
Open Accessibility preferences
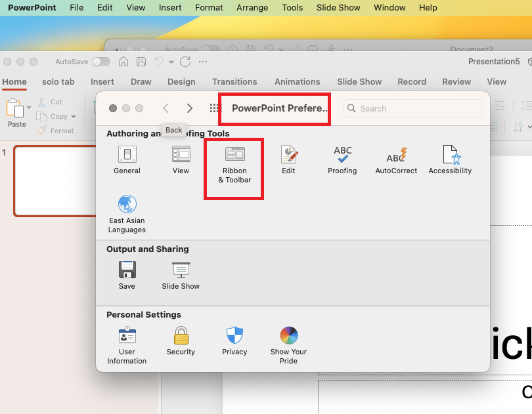click(450, 160)
